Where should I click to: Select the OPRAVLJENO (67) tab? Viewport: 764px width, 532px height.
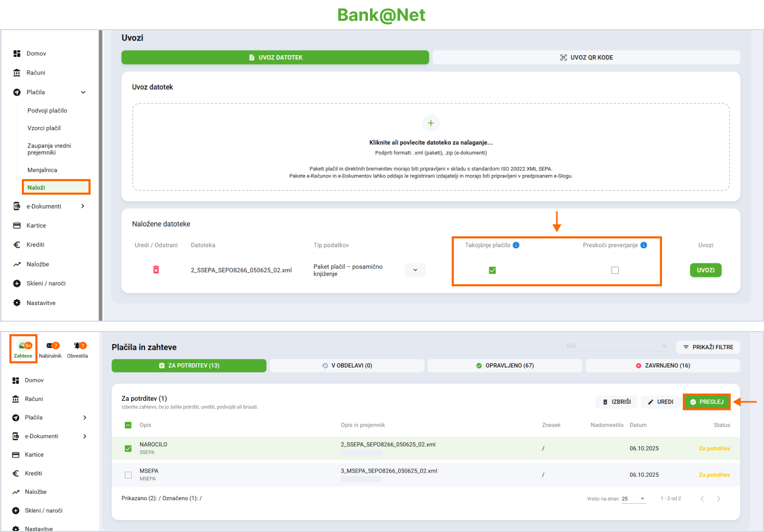[x=504, y=365]
